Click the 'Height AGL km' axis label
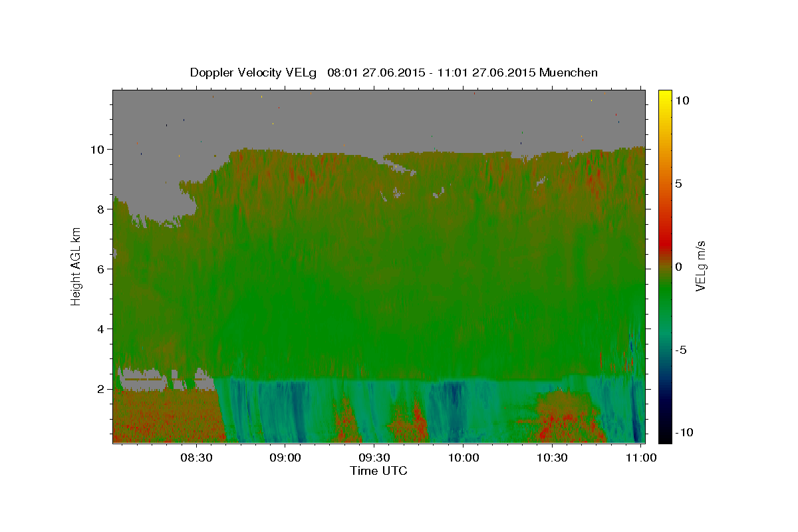 coord(76,265)
